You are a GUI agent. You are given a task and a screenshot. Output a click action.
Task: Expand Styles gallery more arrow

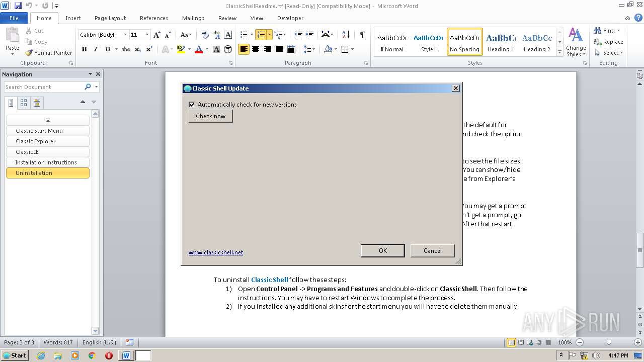[x=560, y=52]
